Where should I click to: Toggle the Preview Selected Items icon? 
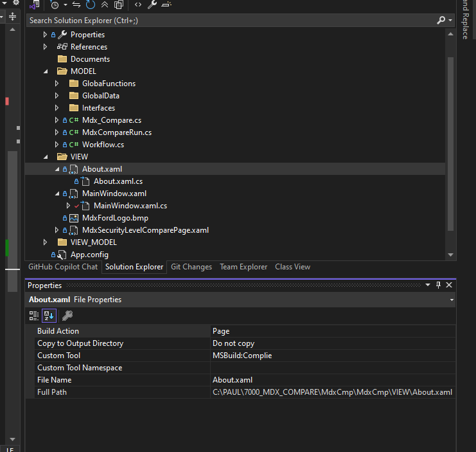coord(166,5)
